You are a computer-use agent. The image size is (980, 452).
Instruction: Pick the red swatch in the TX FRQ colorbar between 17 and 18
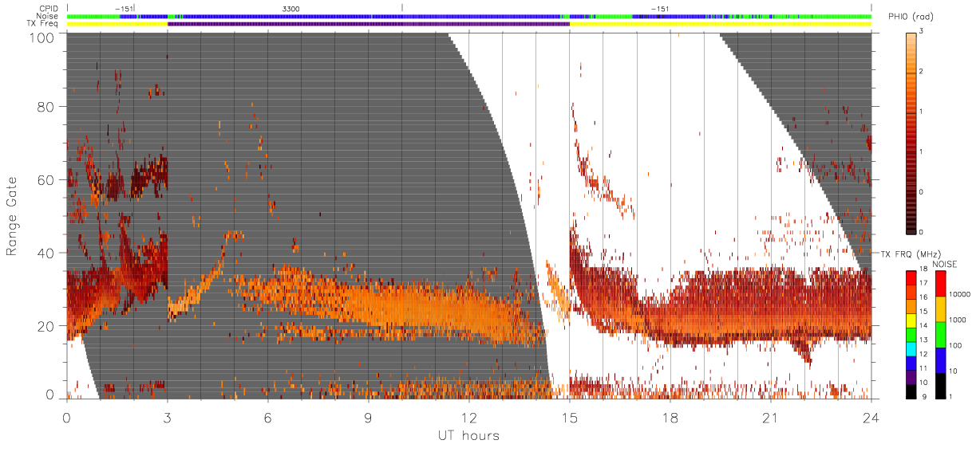click(x=910, y=277)
